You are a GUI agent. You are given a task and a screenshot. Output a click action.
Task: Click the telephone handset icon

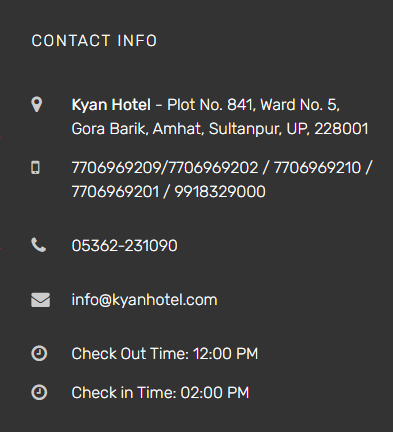click(39, 245)
